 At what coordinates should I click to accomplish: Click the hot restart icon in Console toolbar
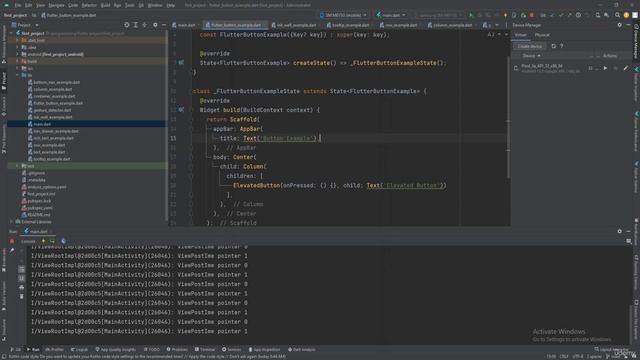pyautogui.click(x=52, y=241)
